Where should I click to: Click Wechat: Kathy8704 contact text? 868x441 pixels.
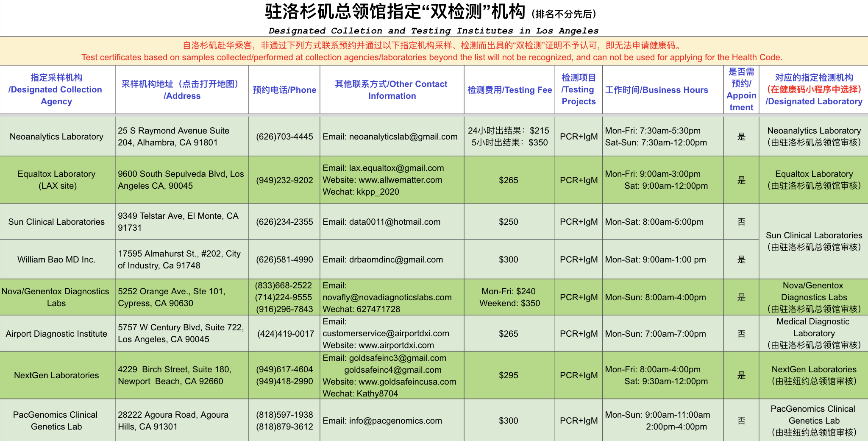(360, 394)
